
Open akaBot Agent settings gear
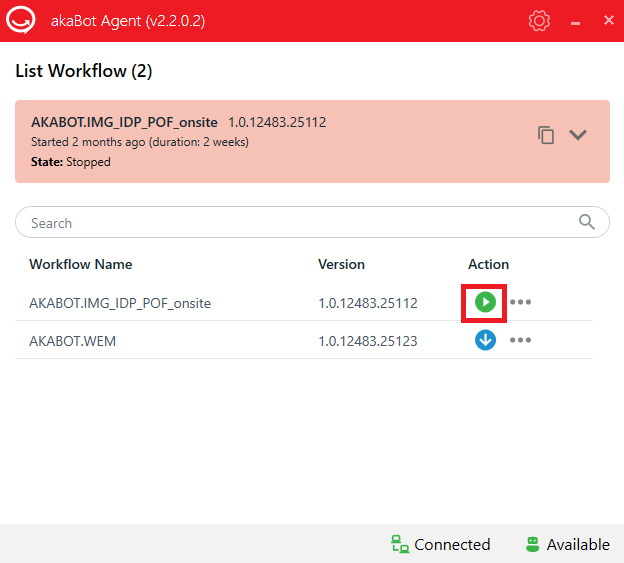click(539, 20)
